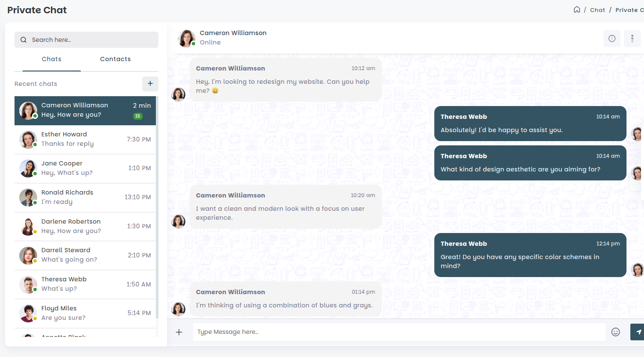Switch to the Contacts tab

point(115,59)
